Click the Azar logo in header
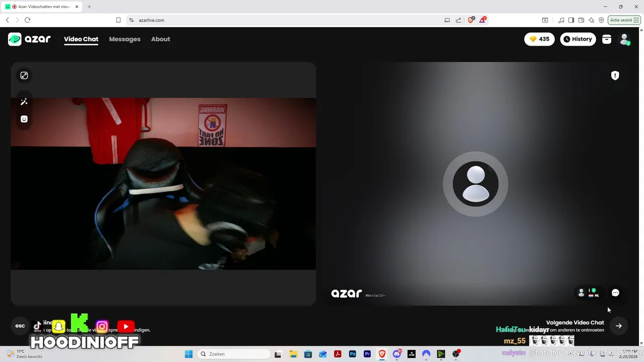Viewport: 644px width, 362px height. point(29,39)
